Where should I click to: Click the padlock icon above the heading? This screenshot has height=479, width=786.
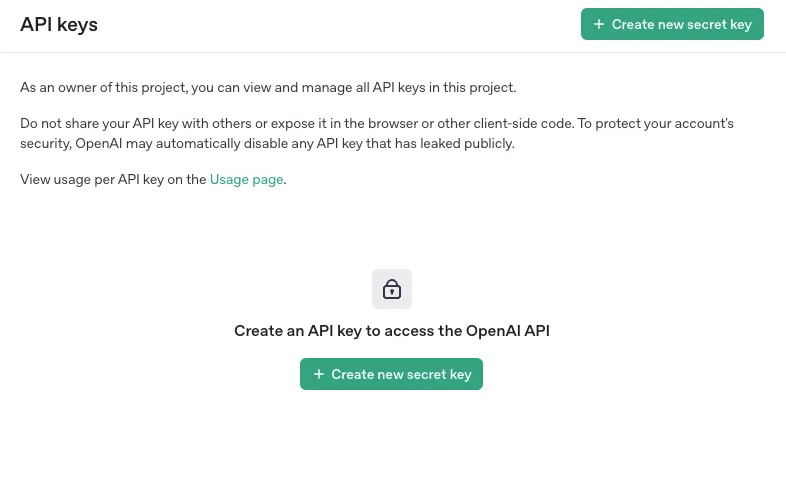[x=392, y=289]
